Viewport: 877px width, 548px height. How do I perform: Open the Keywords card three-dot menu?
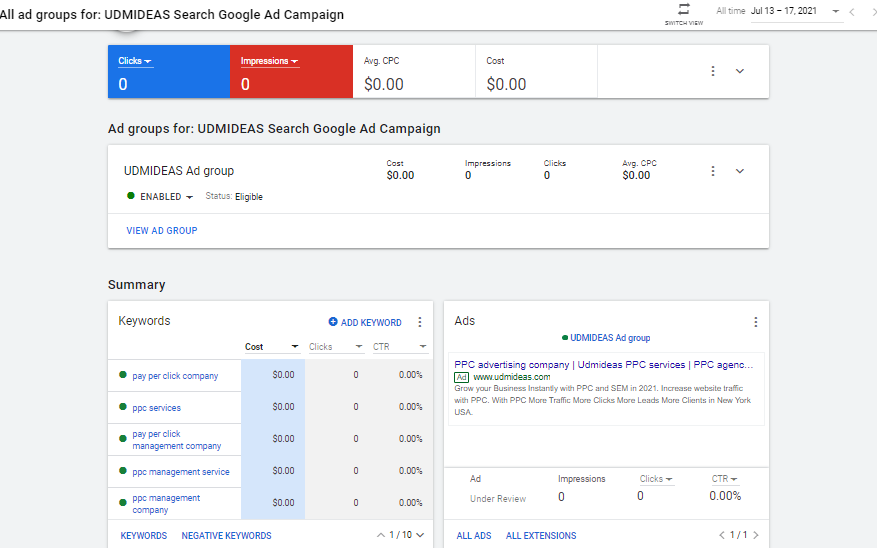point(420,322)
